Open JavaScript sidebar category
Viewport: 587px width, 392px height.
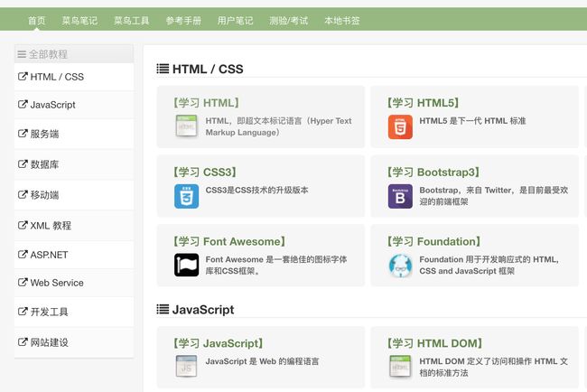(x=74, y=105)
